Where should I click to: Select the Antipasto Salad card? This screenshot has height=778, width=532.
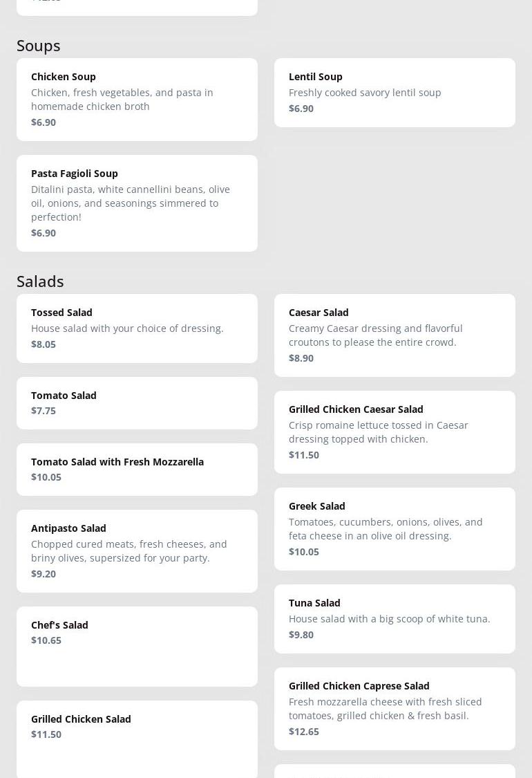137,550
